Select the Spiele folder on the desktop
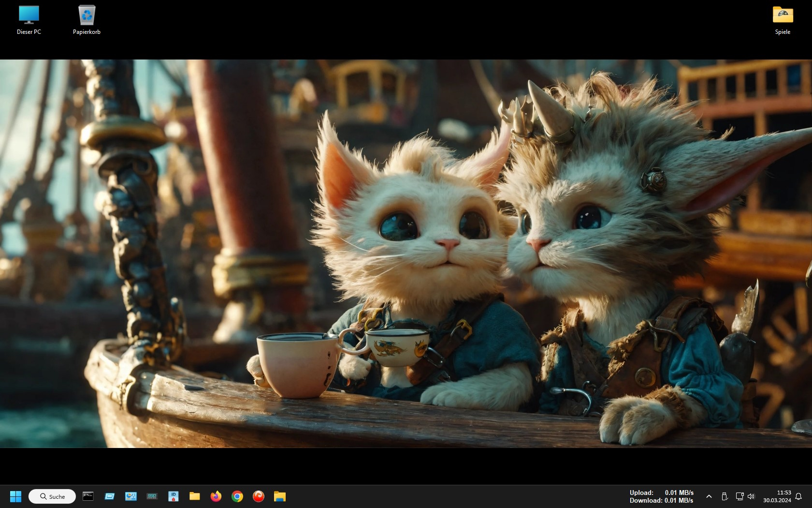The image size is (812, 508). 783,20
